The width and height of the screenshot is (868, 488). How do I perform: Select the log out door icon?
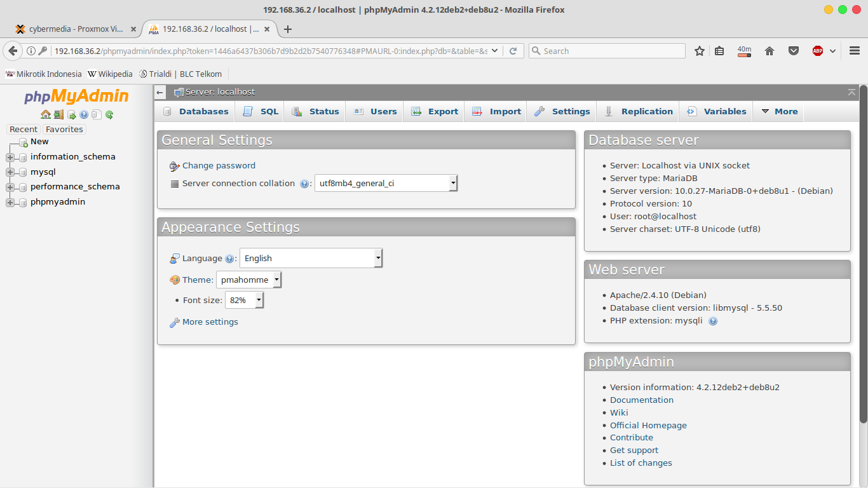(x=58, y=116)
